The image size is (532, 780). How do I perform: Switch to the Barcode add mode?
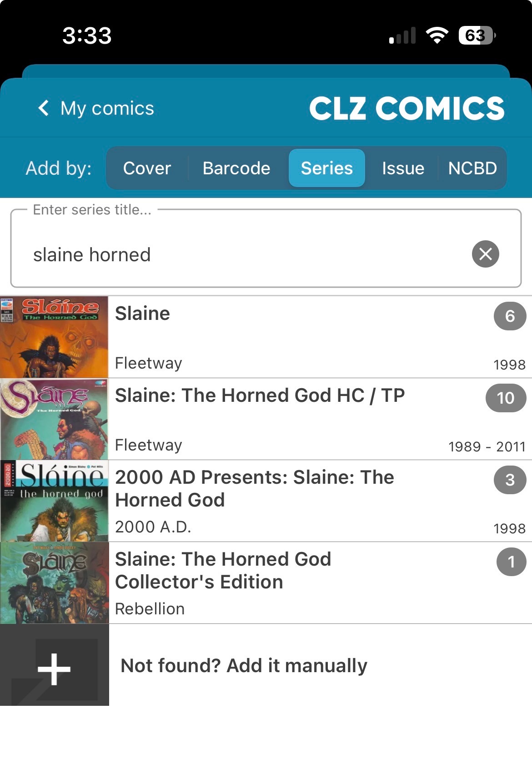pos(236,168)
